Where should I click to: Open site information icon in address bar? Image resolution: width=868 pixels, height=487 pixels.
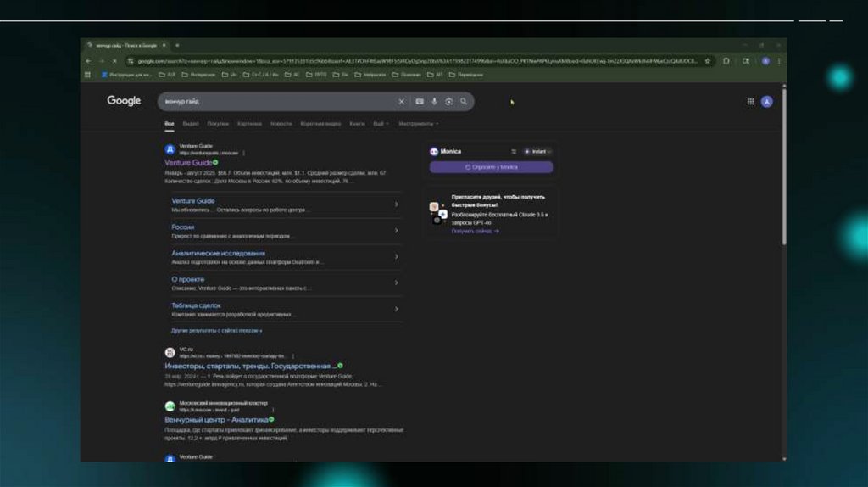point(130,61)
